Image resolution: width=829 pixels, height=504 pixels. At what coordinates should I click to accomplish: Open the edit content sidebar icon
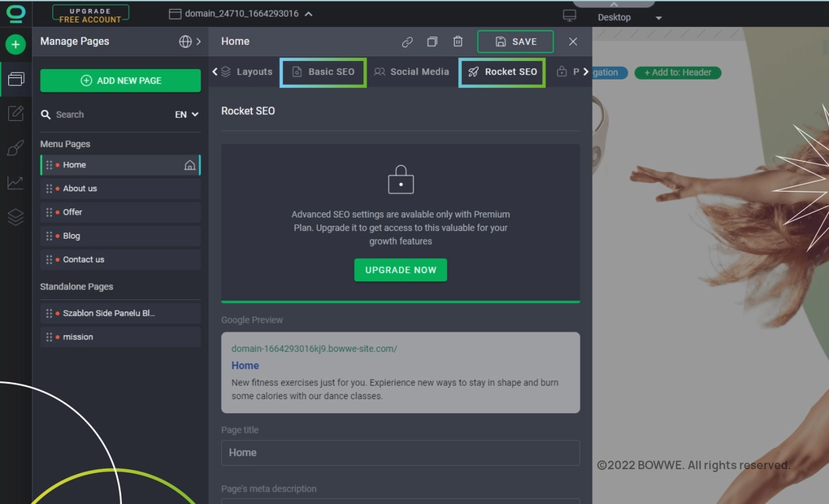(x=15, y=113)
